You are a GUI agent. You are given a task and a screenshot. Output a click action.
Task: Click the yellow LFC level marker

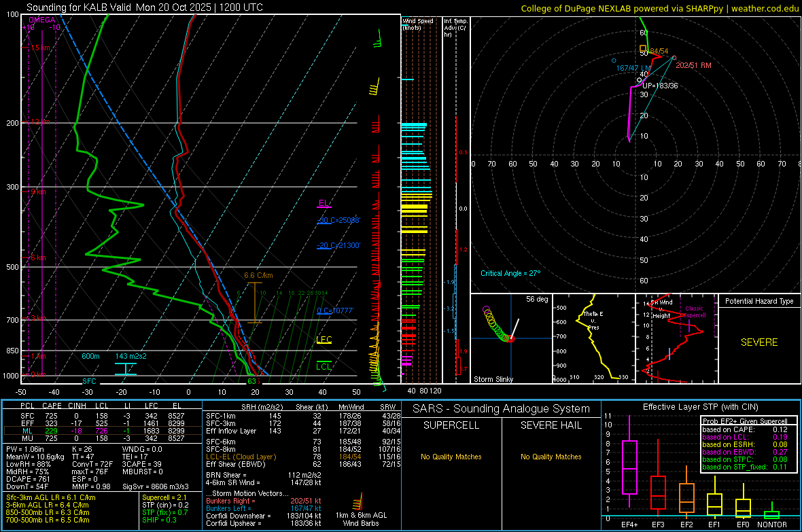(x=324, y=339)
